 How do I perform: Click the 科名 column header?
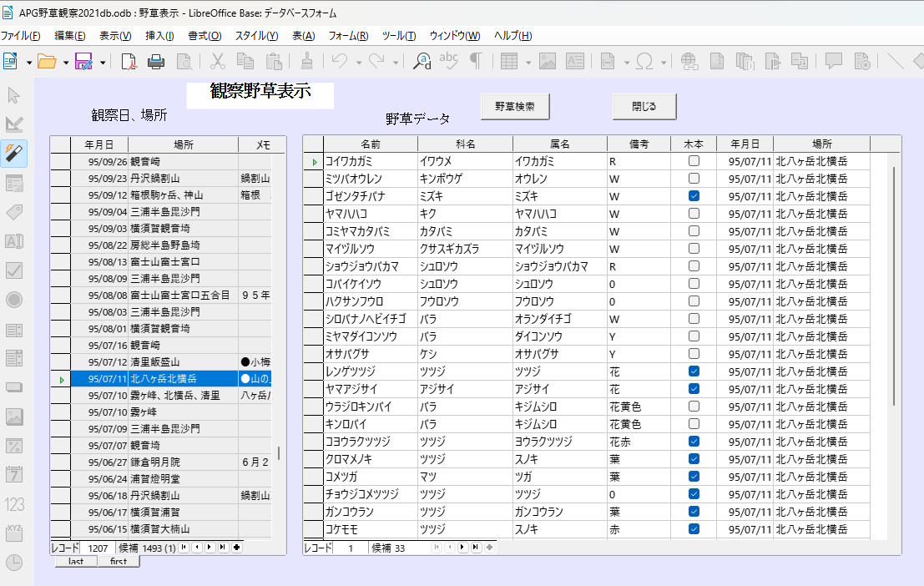[466, 144]
